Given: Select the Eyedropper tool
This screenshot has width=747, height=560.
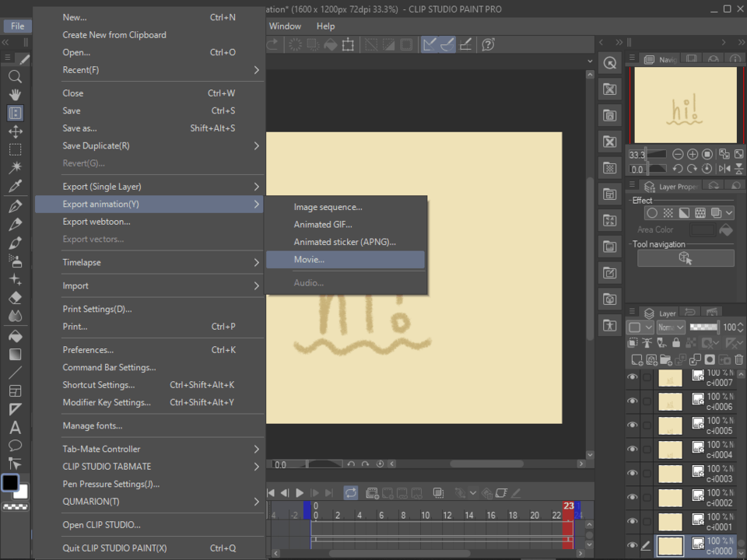Looking at the screenshot, I should (15, 185).
